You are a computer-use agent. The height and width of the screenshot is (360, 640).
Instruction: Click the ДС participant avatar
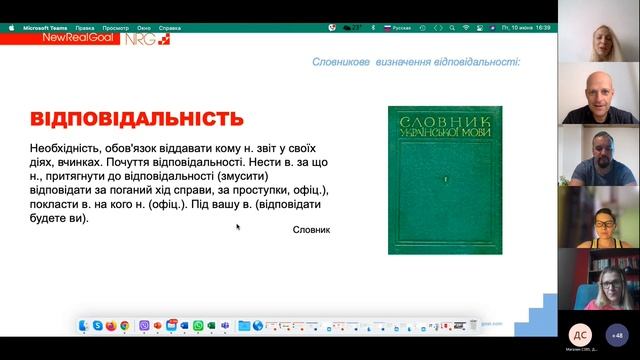point(580,335)
